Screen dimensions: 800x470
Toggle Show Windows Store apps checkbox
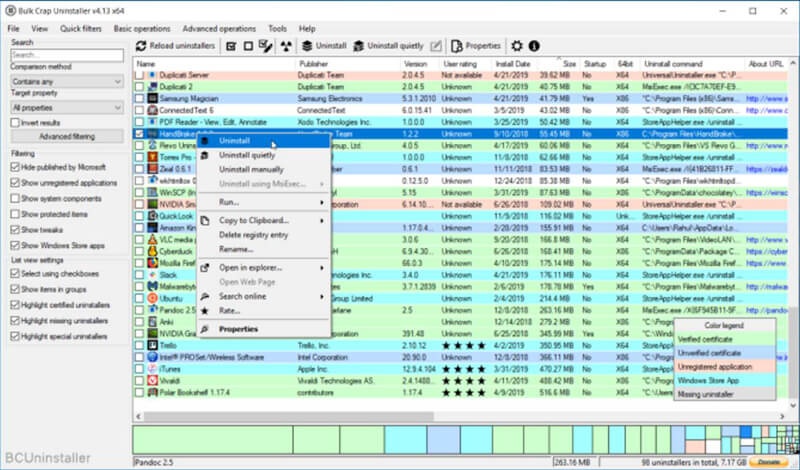click(x=15, y=245)
